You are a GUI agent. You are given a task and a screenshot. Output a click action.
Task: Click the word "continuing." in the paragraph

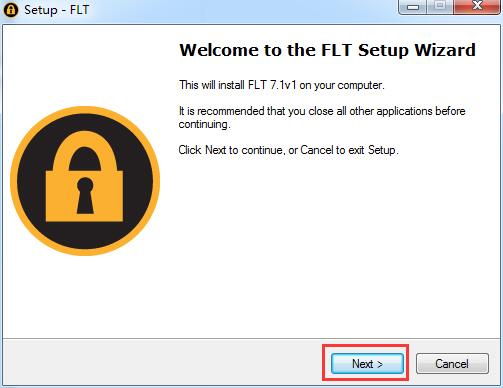coord(204,124)
